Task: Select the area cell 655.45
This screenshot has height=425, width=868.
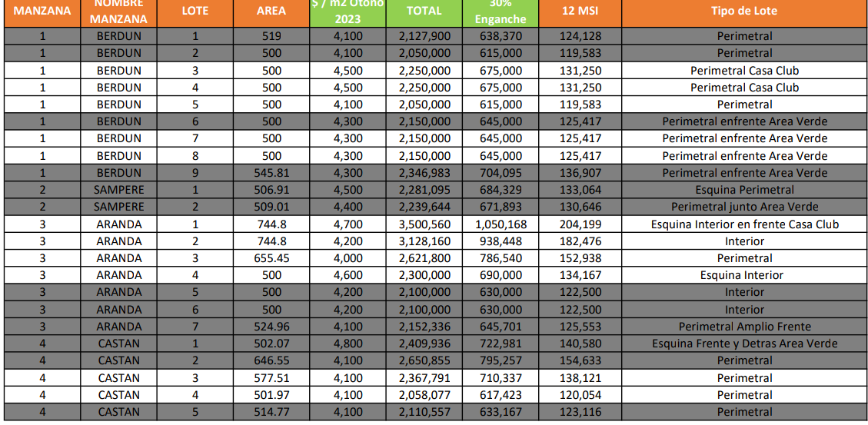Action: point(271,258)
